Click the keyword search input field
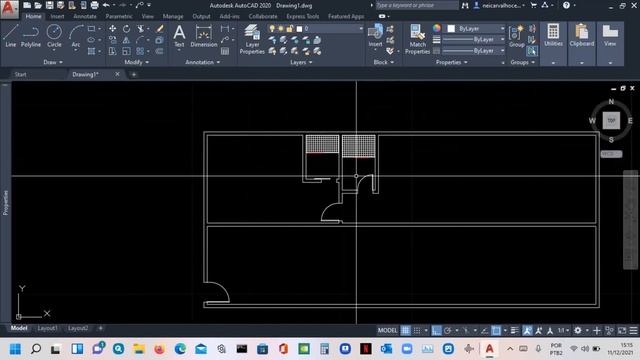Screen dimensions: 640x360 pyautogui.click(x=417, y=5)
